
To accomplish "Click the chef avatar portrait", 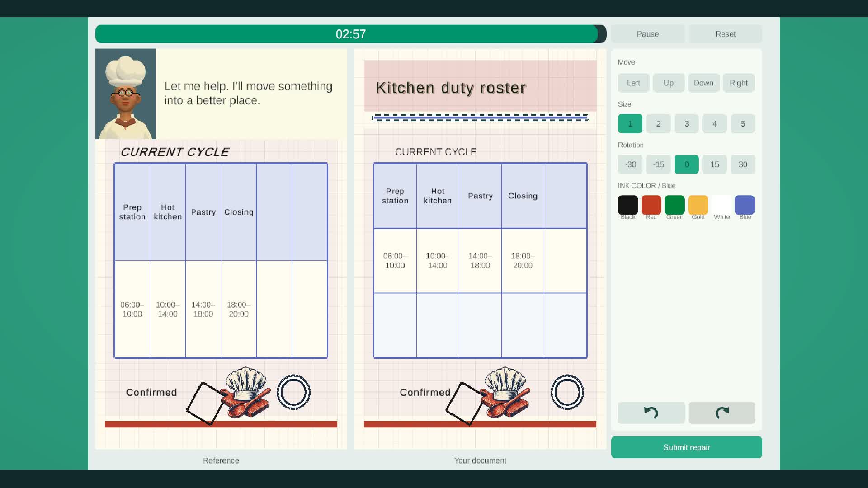I will [126, 94].
